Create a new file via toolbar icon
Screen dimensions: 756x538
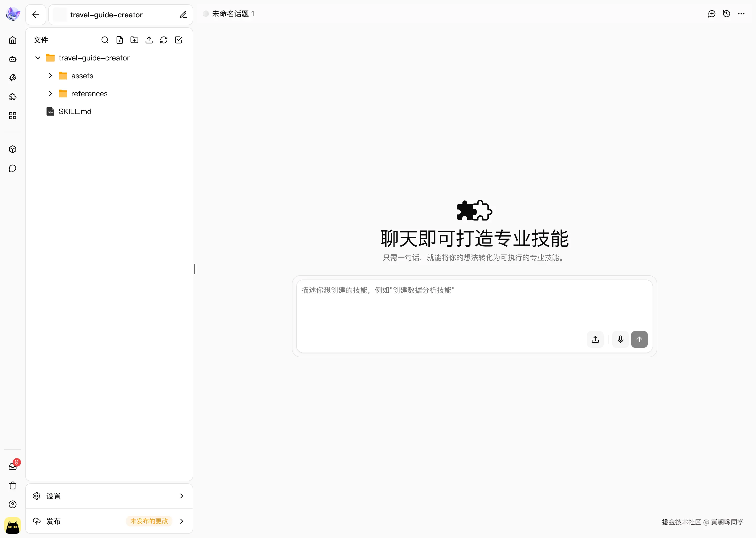119,40
